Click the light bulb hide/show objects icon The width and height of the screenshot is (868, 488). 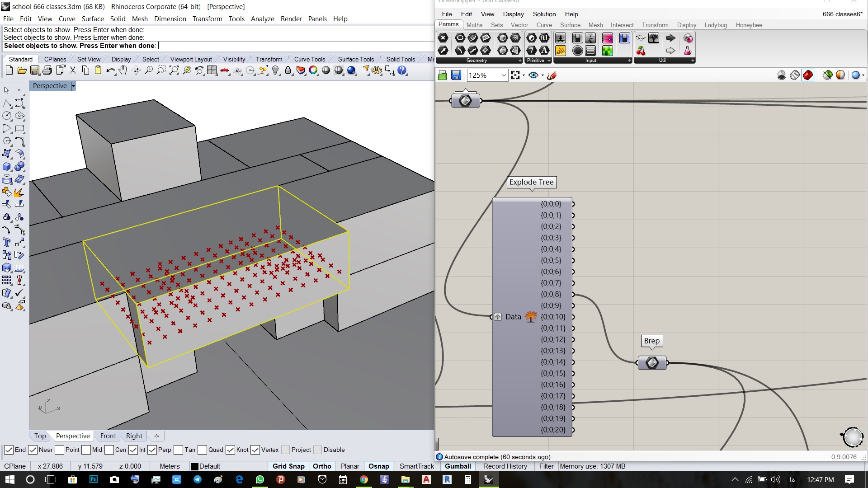[x=275, y=70]
